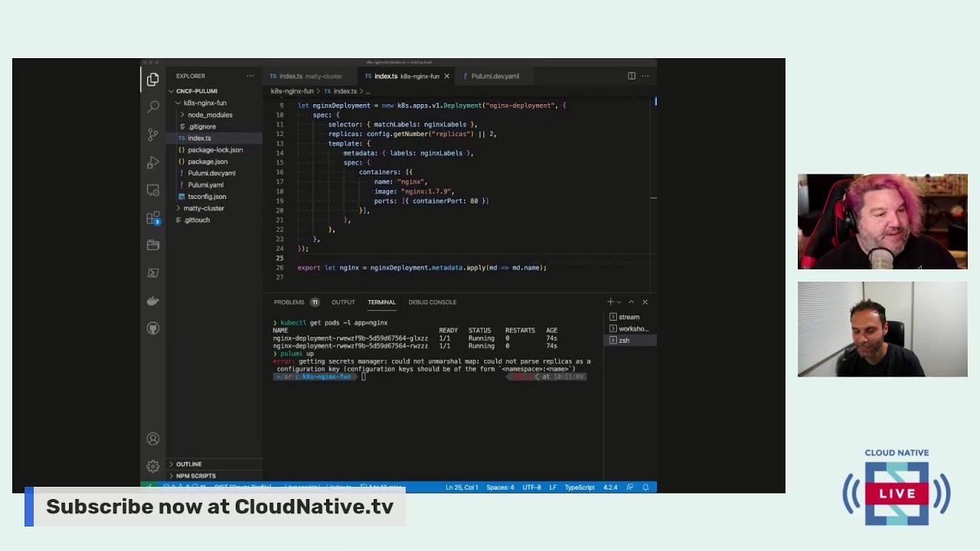Click Ln 25, Col 1 in status bar
The image size is (980, 551).
pos(462,487)
